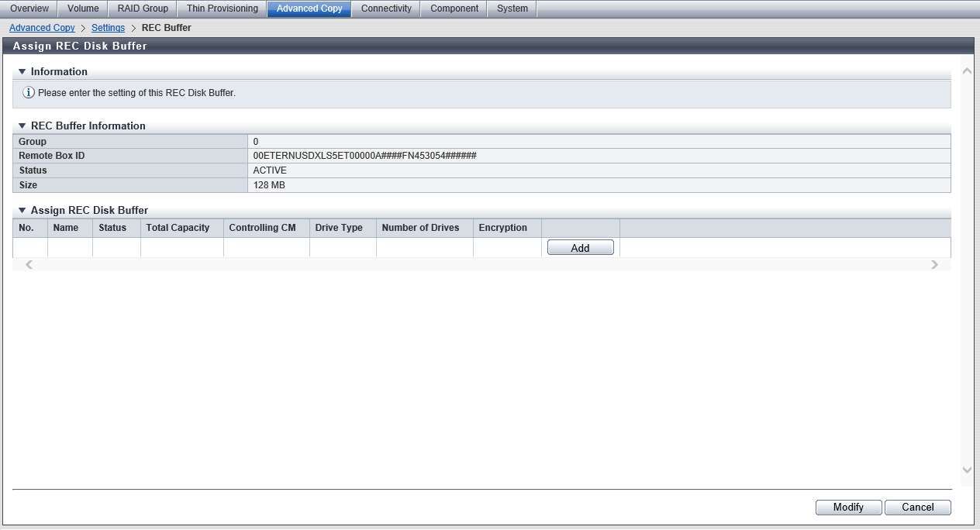The height and width of the screenshot is (530, 980).
Task: Collapse the Information section
Action: (22, 71)
